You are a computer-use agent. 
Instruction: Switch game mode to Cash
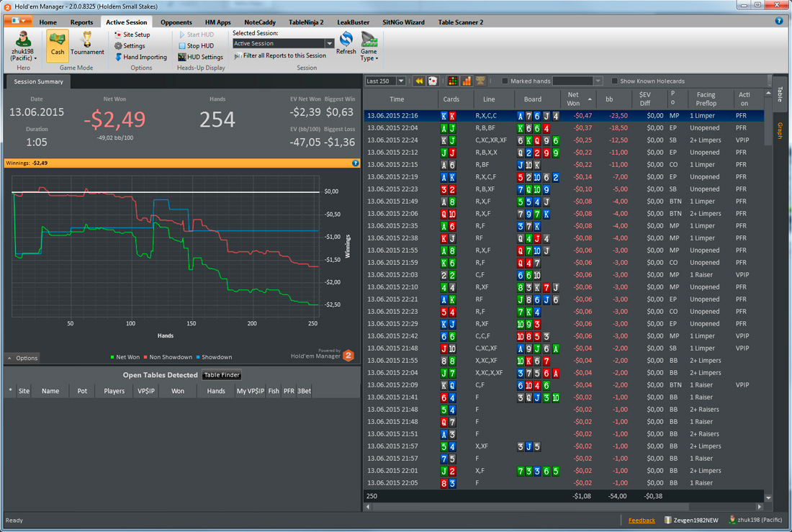pyautogui.click(x=58, y=45)
